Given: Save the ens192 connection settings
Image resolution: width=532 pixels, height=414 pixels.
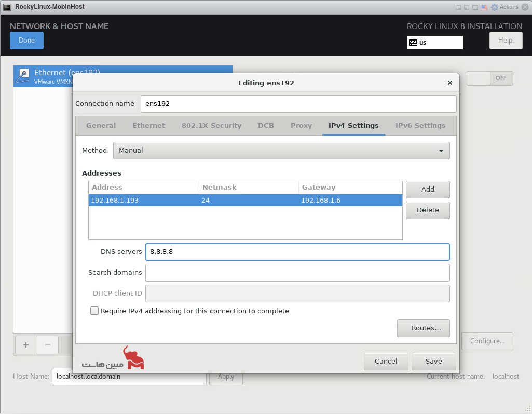Looking at the screenshot, I should (433, 362).
